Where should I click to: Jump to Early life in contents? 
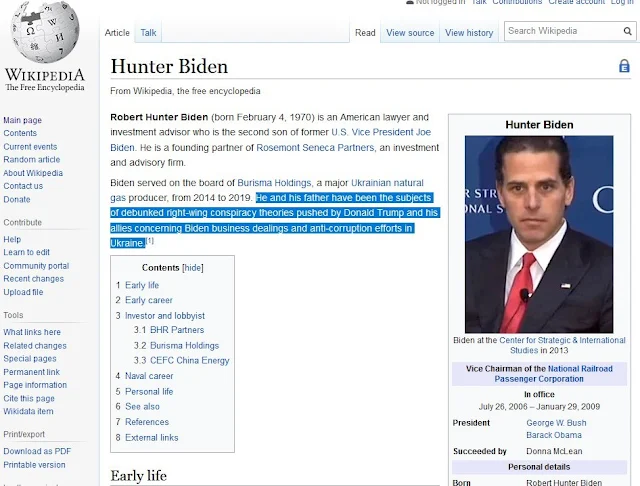142,285
